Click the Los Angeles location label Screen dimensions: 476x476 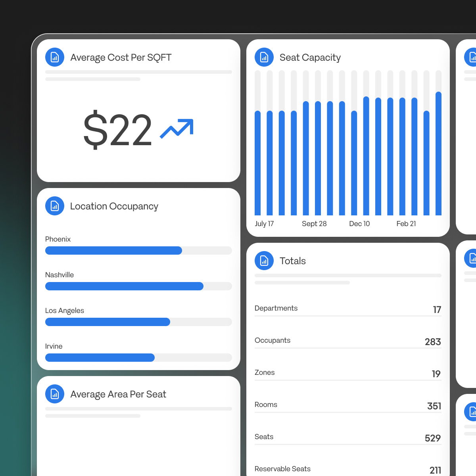coord(65,311)
